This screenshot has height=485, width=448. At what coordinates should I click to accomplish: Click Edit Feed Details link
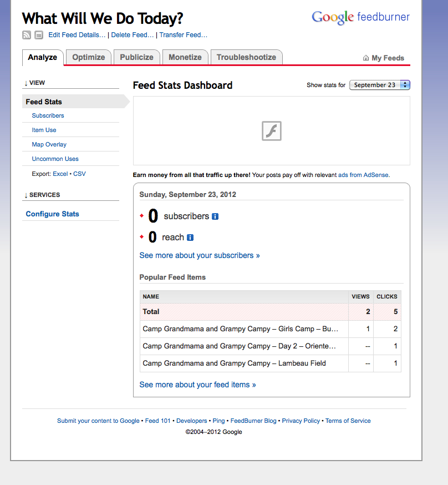[x=77, y=35]
